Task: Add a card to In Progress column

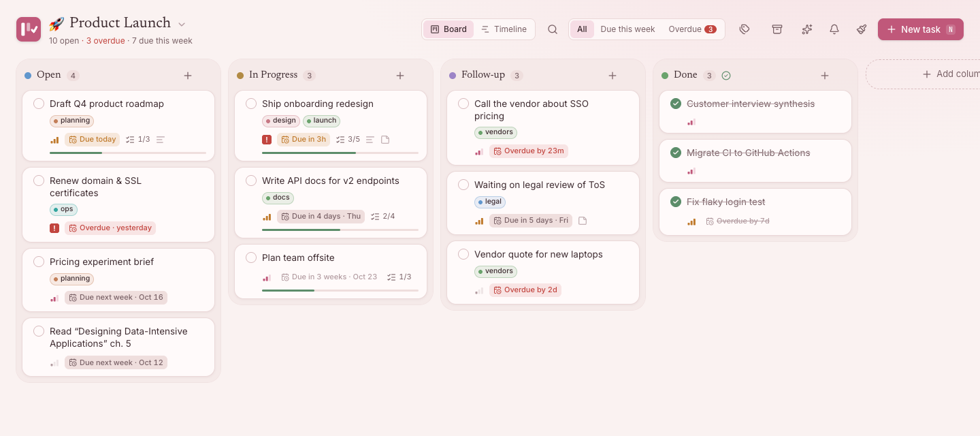Action: click(400, 76)
